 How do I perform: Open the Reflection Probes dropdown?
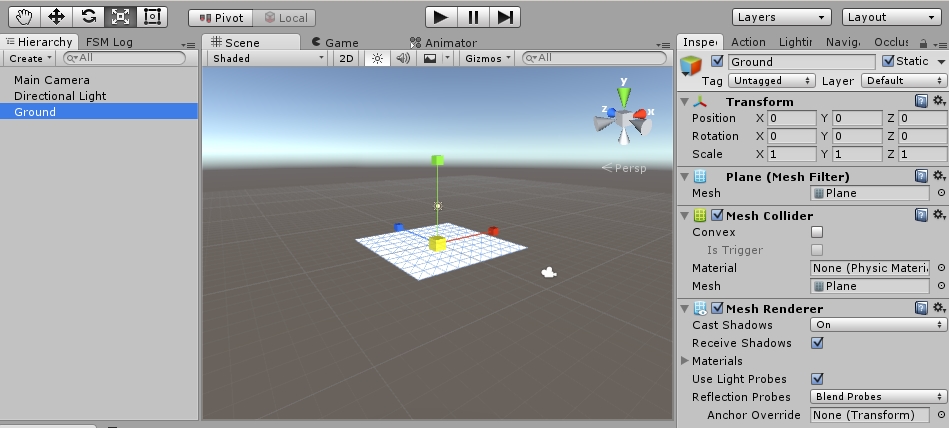click(878, 397)
